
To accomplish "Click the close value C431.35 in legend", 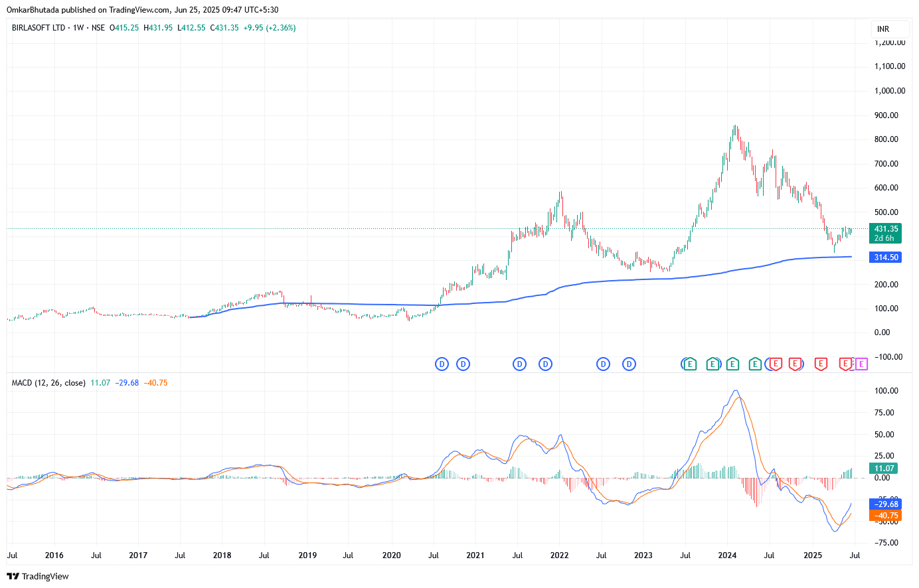I will (224, 28).
